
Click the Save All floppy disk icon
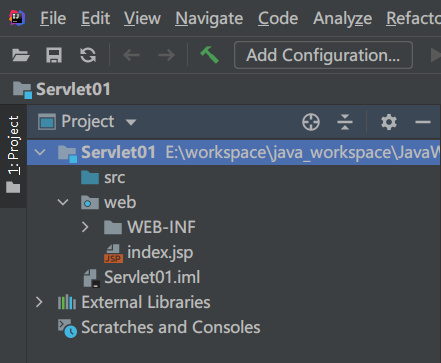point(54,55)
